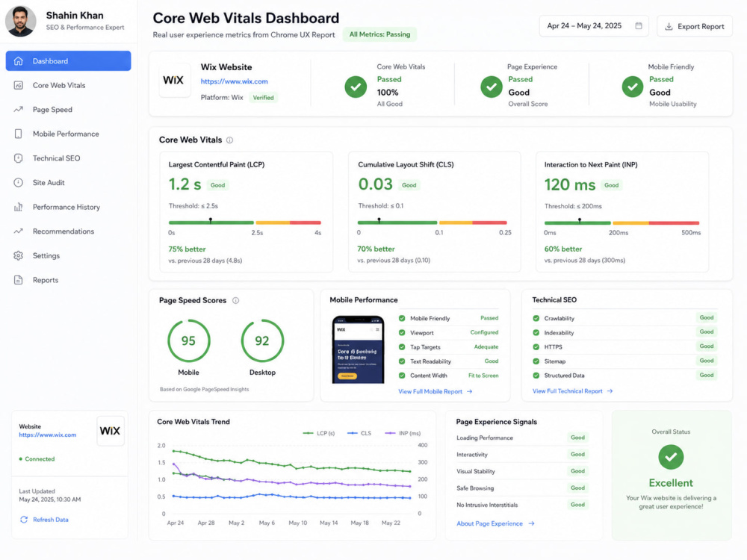Open the https://www.wix.com link in the header card
The image size is (747, 560).
234,81
